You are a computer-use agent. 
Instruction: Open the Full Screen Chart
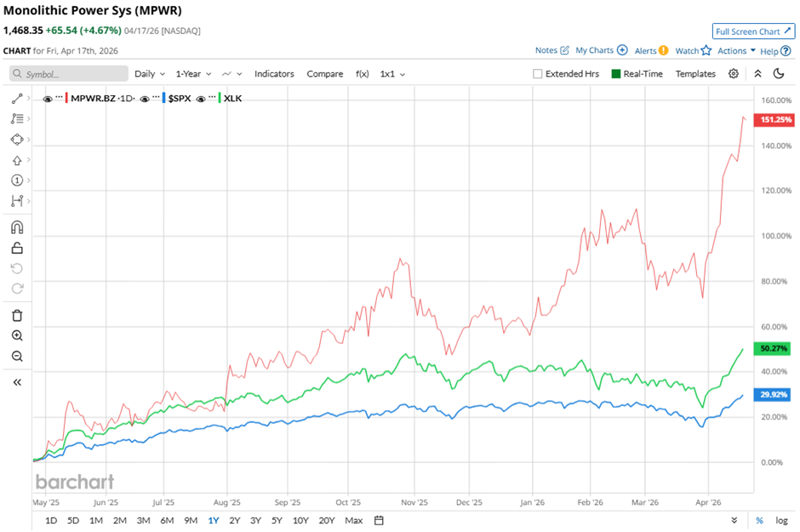(753, 31)
